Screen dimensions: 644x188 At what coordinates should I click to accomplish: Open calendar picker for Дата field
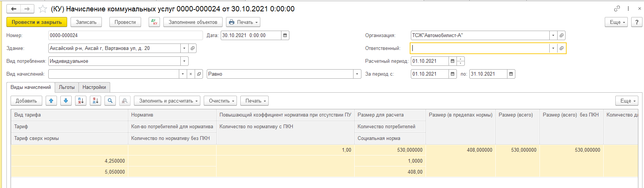[285, 36]
